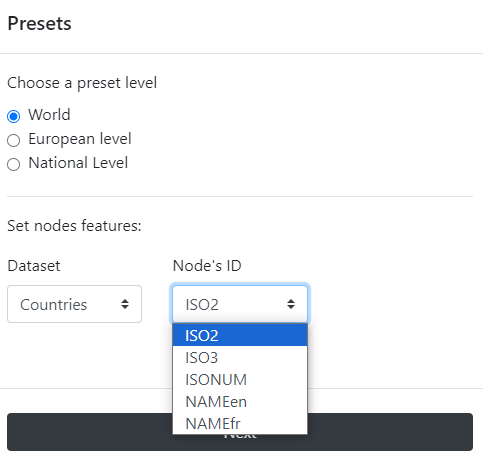Click the Presets heading
Viewport: 483px width, 457px height.
39,24
